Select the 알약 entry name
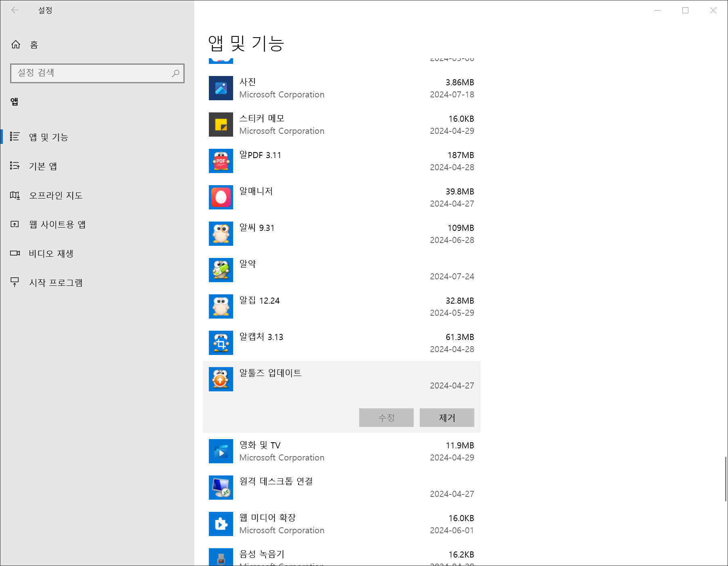728x566 pixels. pos(248,264)
